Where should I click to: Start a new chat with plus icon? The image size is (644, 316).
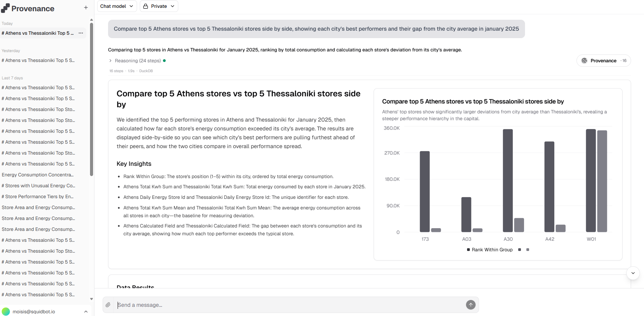point(86,7)
